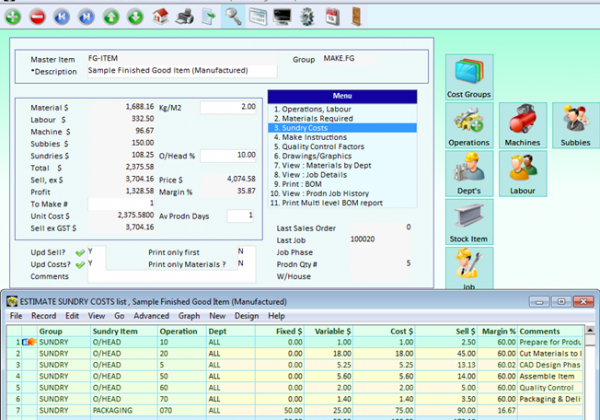The width and height of the screenshot is (600, 420).
Task: Click the Margin % column header
Action: point(498,331)
